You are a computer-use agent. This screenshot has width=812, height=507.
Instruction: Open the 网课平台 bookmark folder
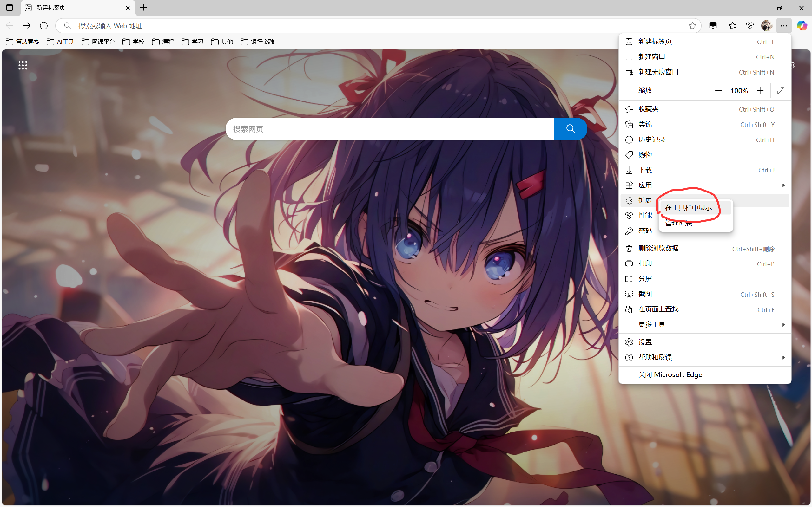(98, 42)
